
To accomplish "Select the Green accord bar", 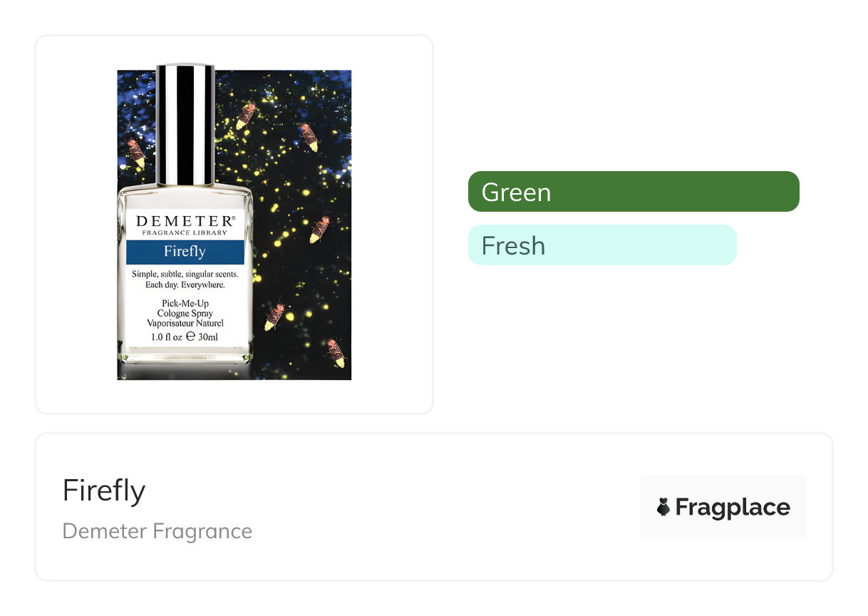I will tap(633, 192).
